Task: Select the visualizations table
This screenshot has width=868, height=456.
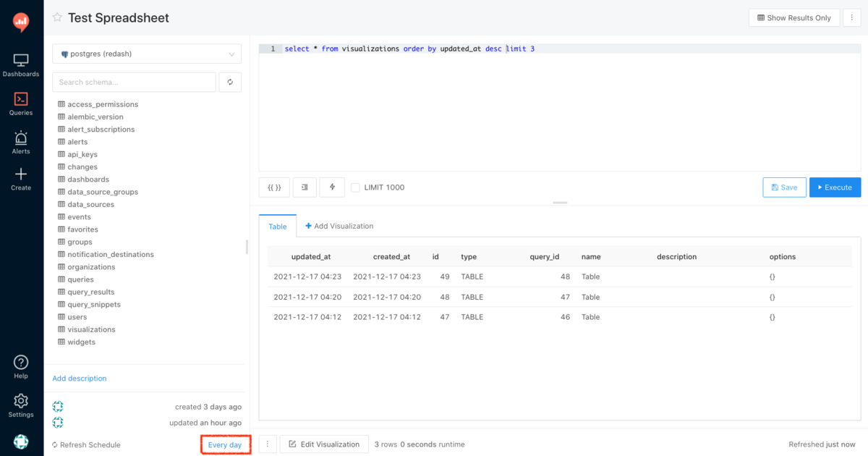Action: coord(91,329)
